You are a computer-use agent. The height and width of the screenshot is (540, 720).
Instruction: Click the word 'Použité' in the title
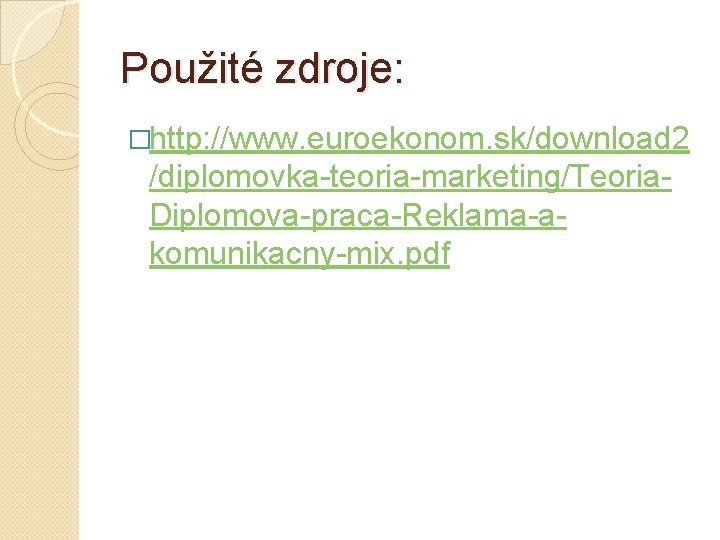click(192, 68)
